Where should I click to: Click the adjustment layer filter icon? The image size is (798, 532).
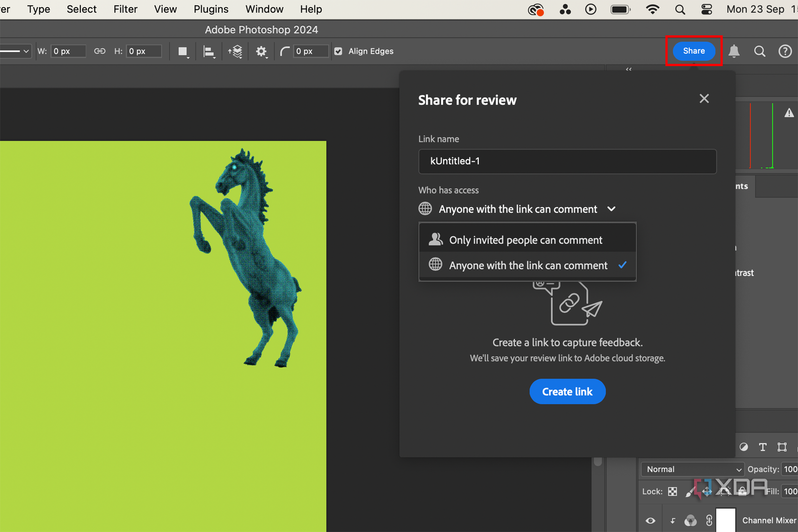pos(743,447)
